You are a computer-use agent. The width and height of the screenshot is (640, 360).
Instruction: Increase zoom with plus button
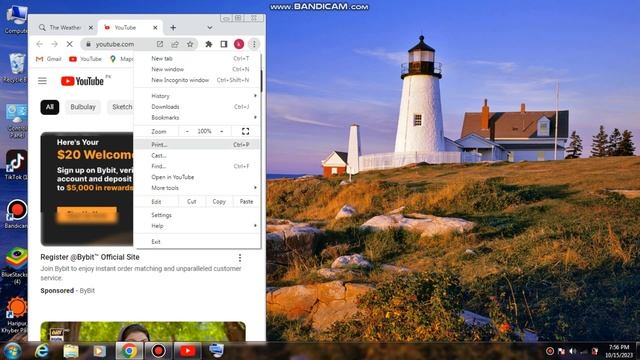coord(222,131)
